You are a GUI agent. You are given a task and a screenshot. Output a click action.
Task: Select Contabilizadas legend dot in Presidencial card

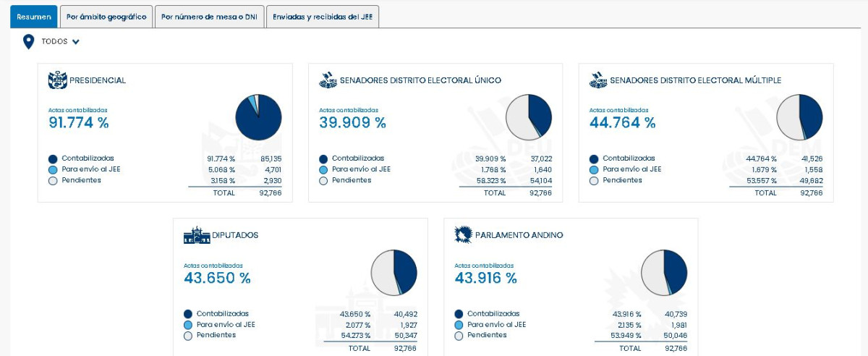pos(53,159)
